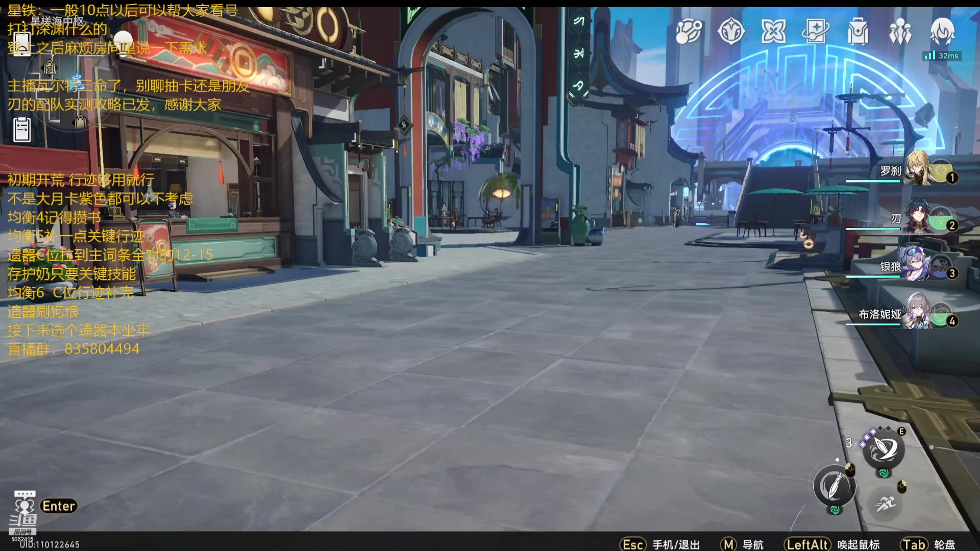Image resolution: width=980 pixels, height=551 pixels.
Task: Click the Tab 轮盘 wheel hint
Action: coord(927,544)
